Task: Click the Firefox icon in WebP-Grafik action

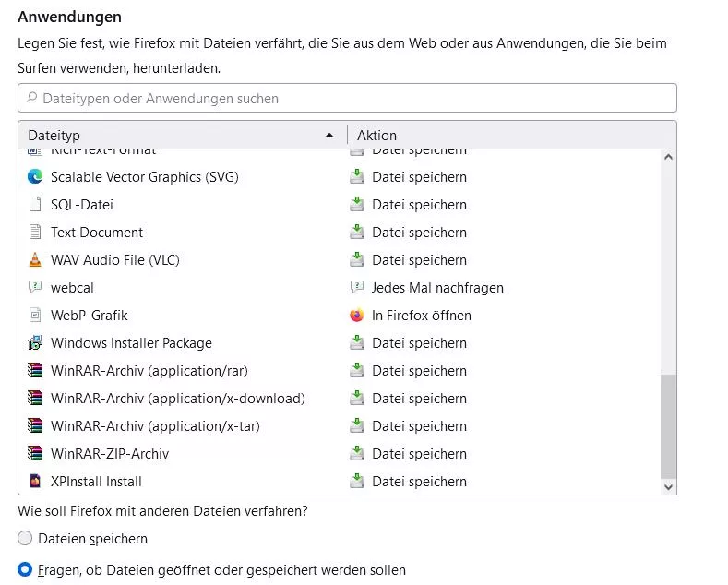Action: 357,316
